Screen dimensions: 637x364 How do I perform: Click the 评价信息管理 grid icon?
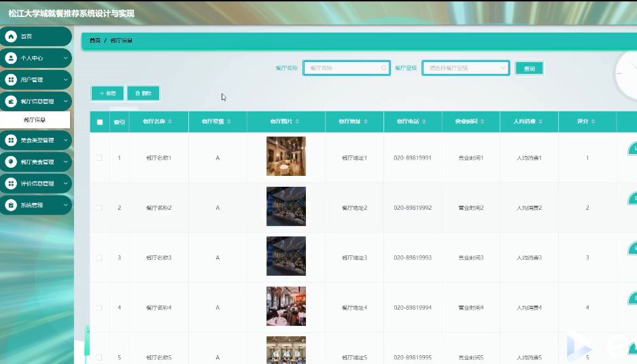point(11,183)
